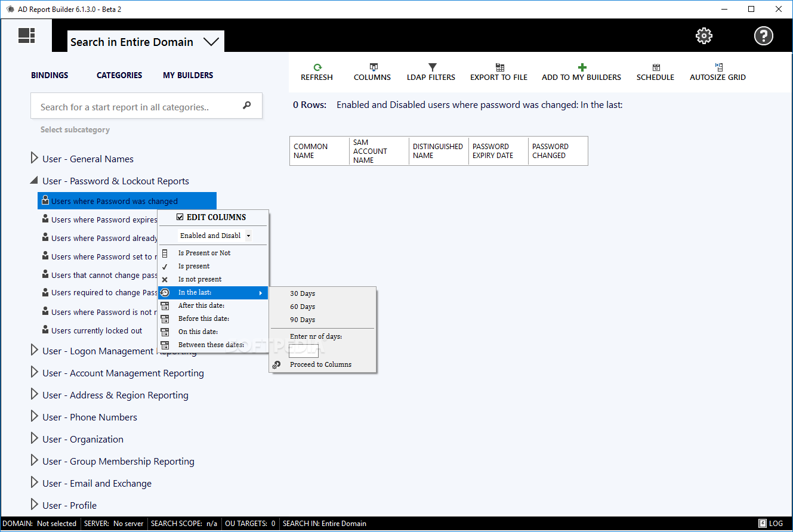Collapse User - Password & Lockout Reports
The width and height of the screenshot is (793, 532).
click(34, 181)
